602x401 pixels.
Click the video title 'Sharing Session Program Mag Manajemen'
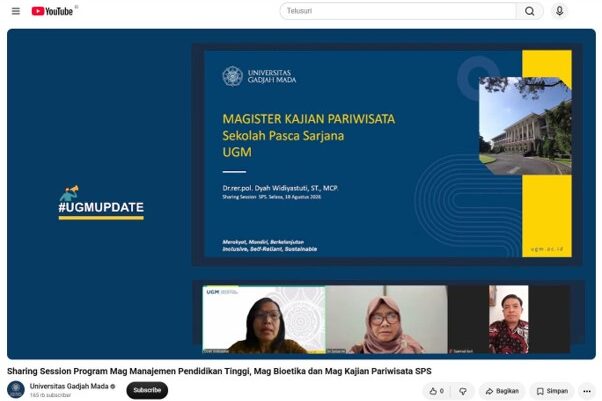[219, 371]
